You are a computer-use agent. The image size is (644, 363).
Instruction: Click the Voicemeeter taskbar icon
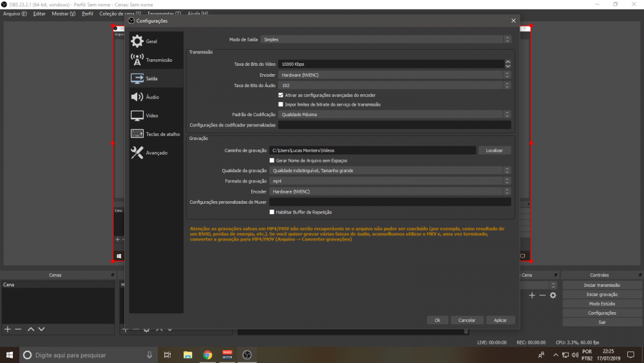coord(227,355)
